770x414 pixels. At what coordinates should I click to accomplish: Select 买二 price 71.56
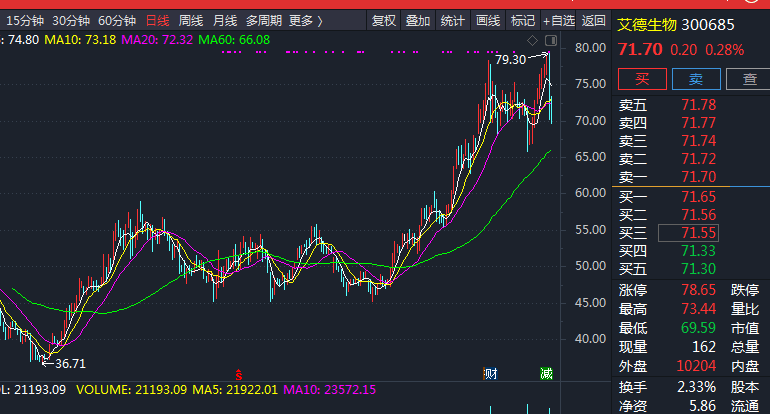click(x=699, y=215)
